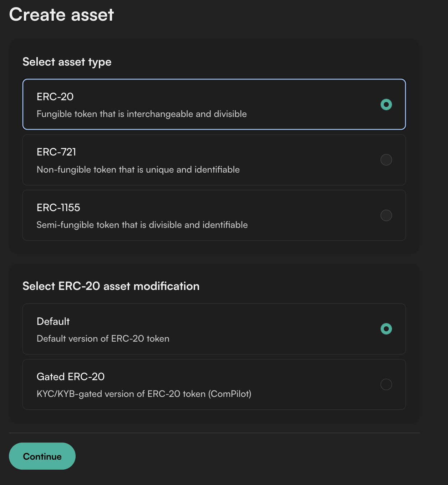Choose the Gated ERC-20 radio button

(x=386, y=384)
